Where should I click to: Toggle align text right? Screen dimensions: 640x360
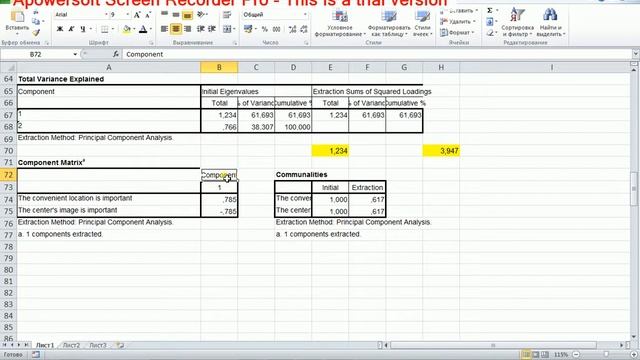[x=187, y=29]
